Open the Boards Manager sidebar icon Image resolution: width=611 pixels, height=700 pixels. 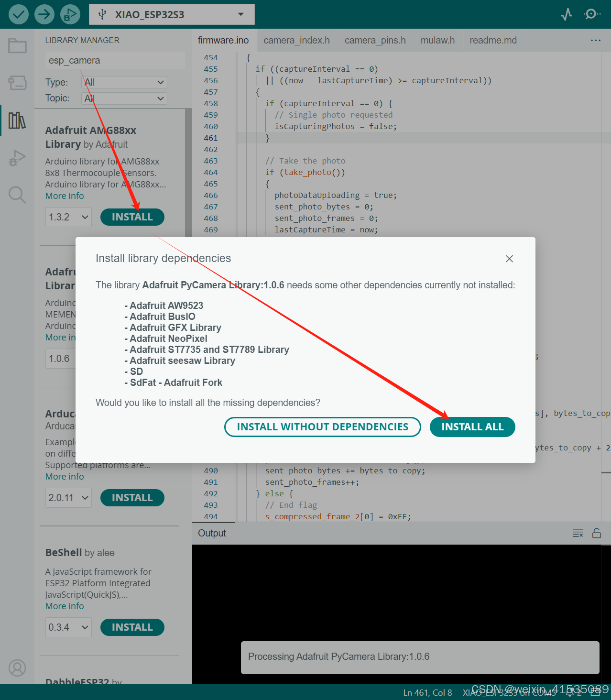pos(17,83)
